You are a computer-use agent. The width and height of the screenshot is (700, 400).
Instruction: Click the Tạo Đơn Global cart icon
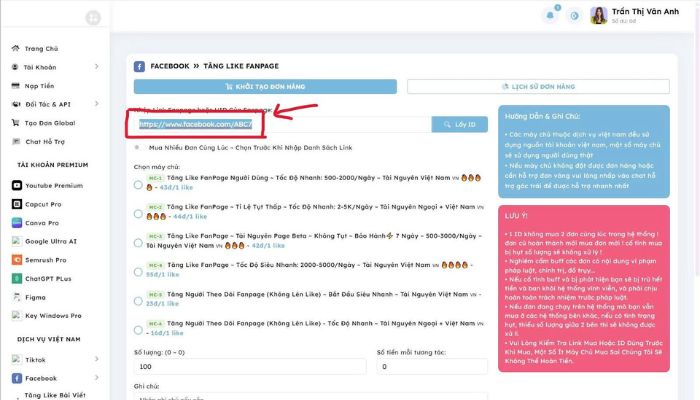(16, 123)
